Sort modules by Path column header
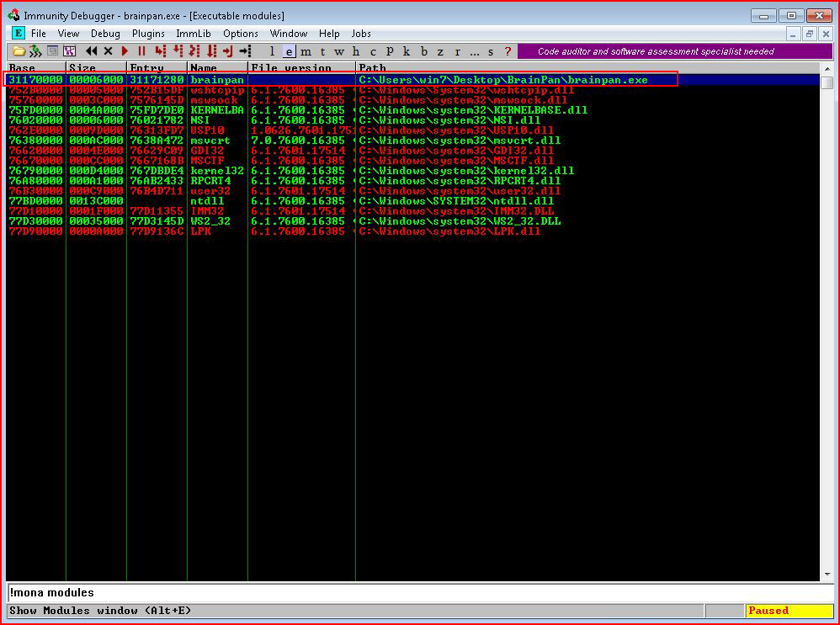The image size is (840, 625). point(587,68)
